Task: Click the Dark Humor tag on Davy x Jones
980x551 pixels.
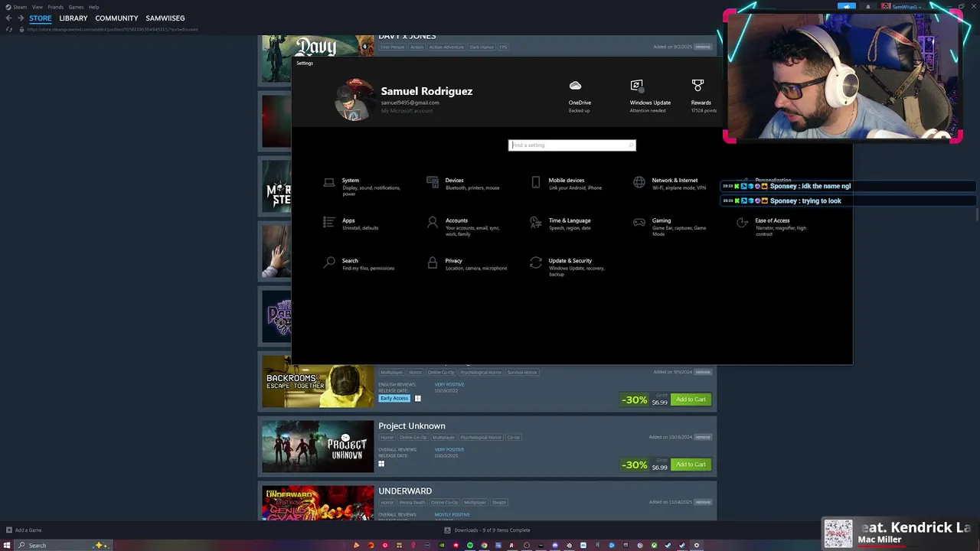Action: click(x=482, y=47)
